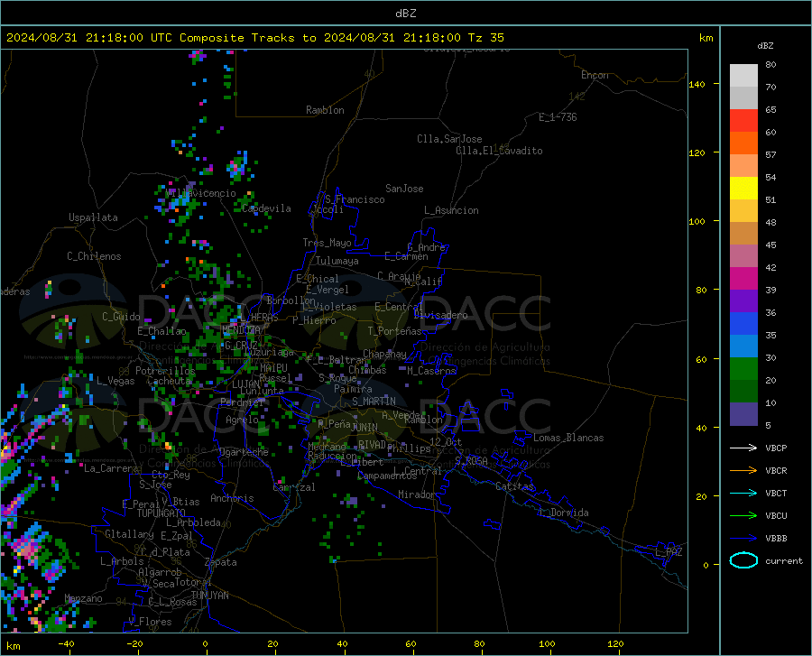Click the C_Chilenos map label
812x656 pixels.
94,256
